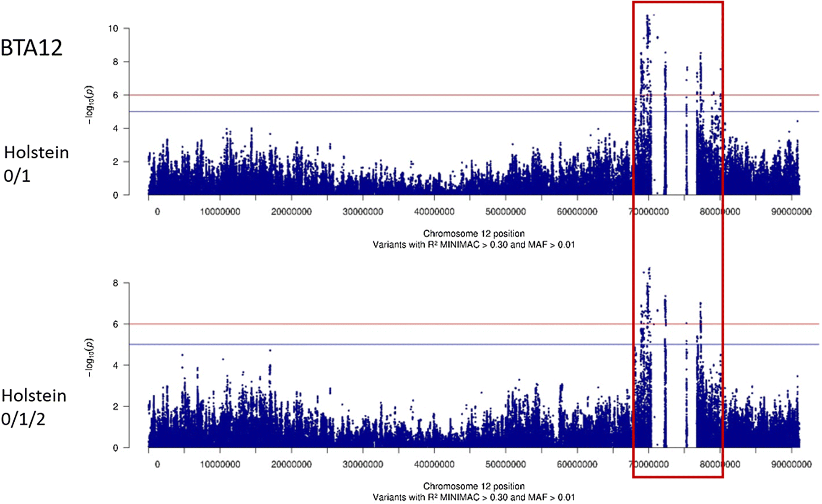Click x-axis tick "30000000" of the Holstein 0/1/2 plot

click(x=363, y=464)
